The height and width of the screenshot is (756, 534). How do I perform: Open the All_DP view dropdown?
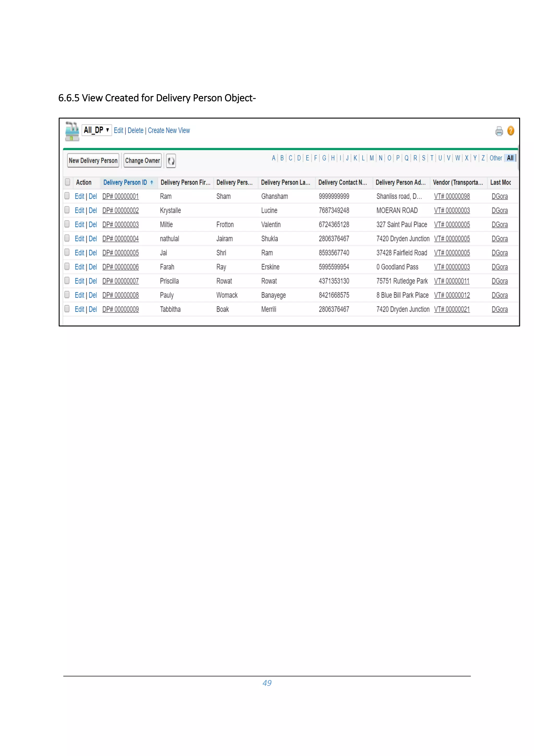click(97, 130)
